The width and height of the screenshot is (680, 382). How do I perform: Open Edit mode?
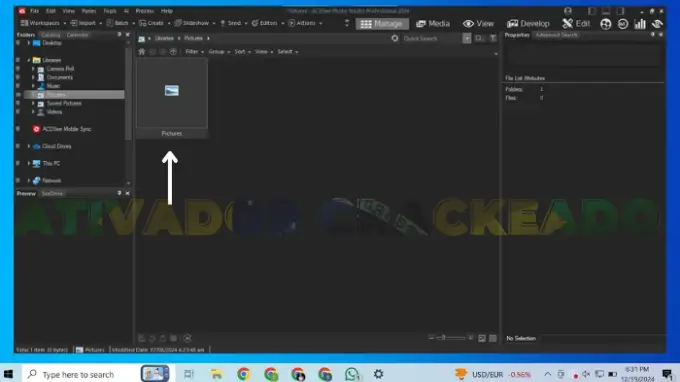[575, 23]
